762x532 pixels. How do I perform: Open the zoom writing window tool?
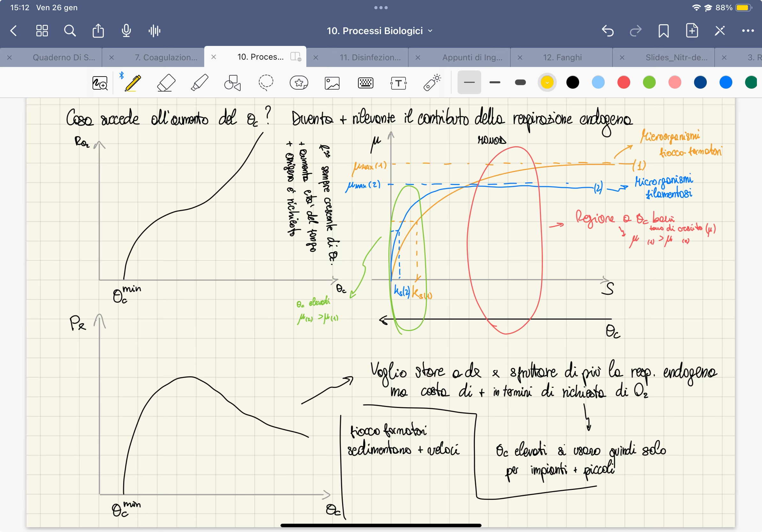(x=100, y=83)
